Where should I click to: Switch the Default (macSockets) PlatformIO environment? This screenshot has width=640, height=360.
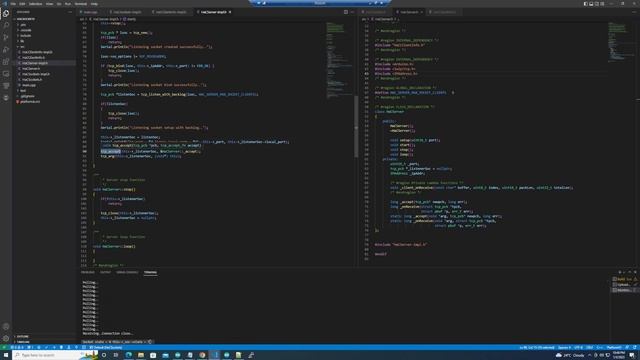tap(106, 347)
